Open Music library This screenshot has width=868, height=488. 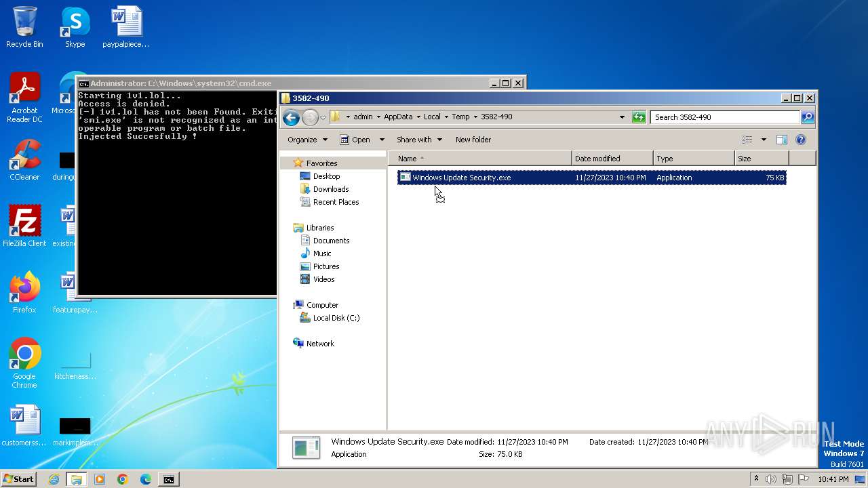tap(322, 253)
